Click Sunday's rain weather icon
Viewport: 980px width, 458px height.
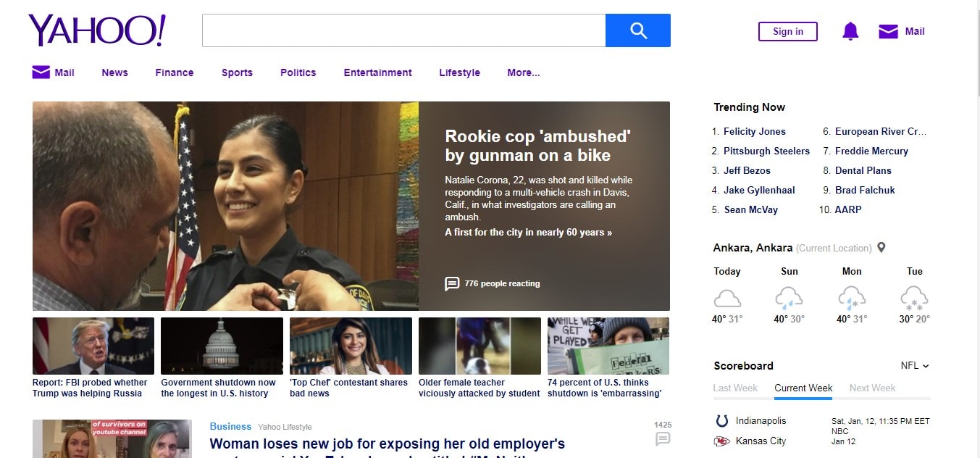(x=789, y=298)
